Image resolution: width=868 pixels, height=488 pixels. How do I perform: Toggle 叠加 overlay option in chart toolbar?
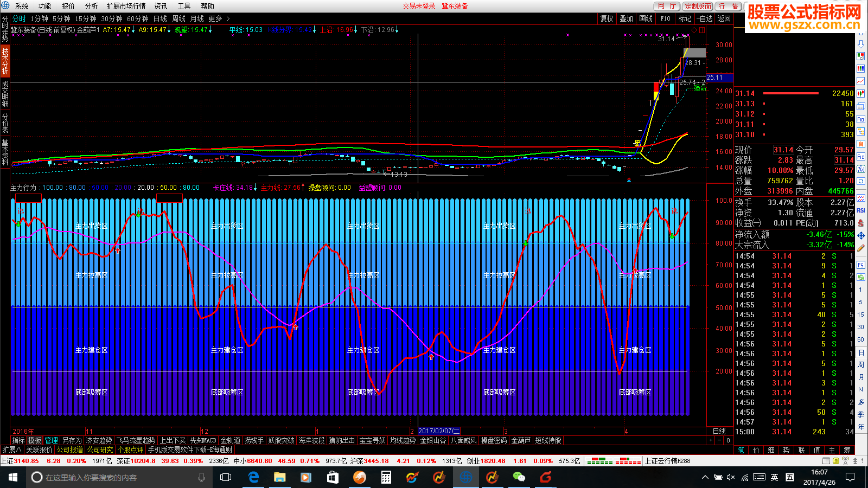point(627,18)
